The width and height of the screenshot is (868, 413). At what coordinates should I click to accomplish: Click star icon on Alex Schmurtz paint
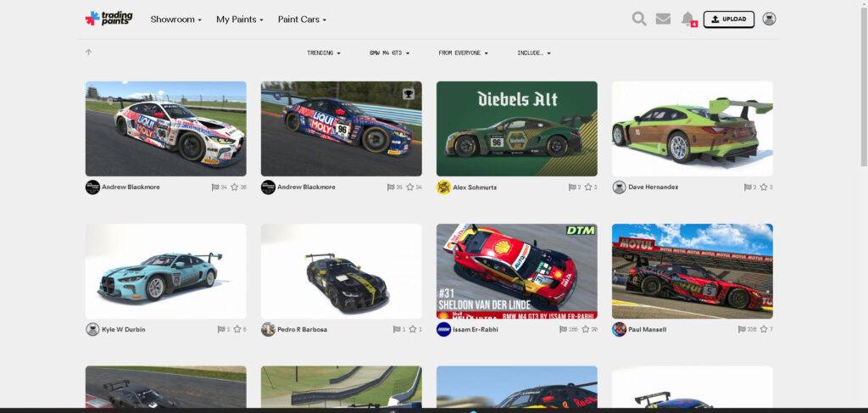(588, 187)
